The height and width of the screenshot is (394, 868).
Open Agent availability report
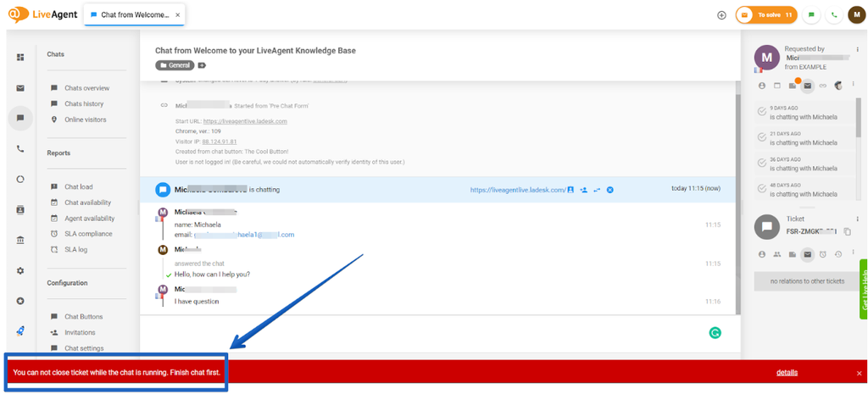90,218
